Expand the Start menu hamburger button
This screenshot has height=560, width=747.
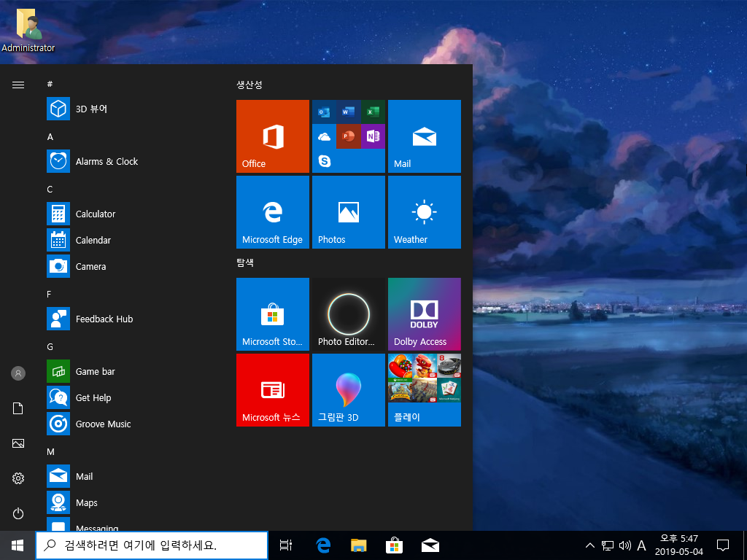click(x=18, y=85)
